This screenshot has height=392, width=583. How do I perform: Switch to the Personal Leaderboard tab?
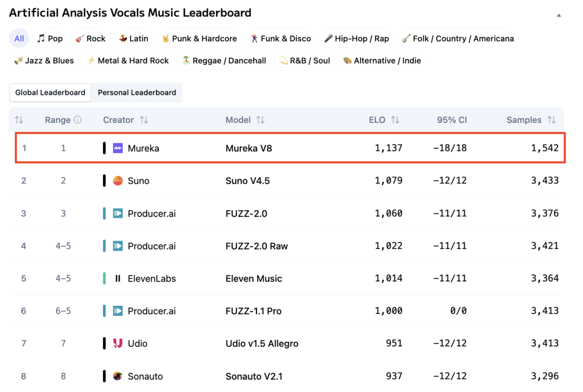click(x=137, y=92)
